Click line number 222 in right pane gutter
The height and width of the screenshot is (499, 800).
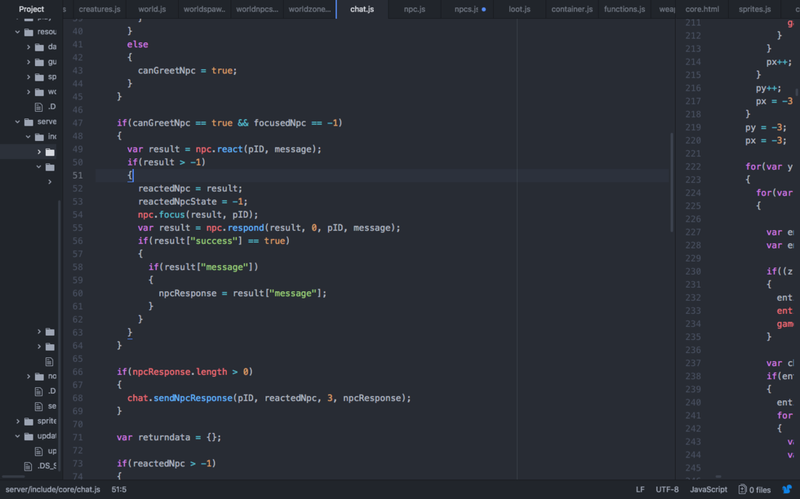coord(693,167)
